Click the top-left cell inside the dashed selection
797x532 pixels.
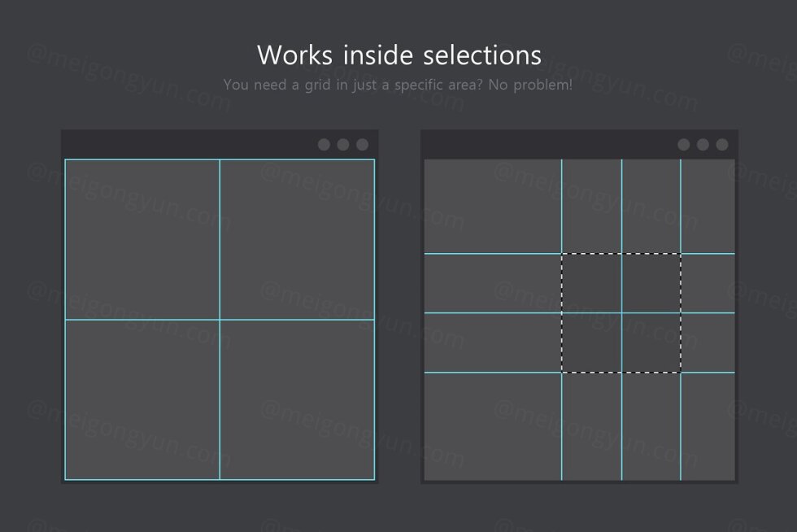(x=591, y=283)
